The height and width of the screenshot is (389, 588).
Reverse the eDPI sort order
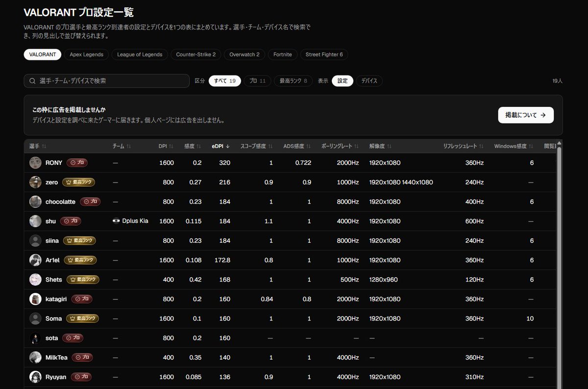221,146
